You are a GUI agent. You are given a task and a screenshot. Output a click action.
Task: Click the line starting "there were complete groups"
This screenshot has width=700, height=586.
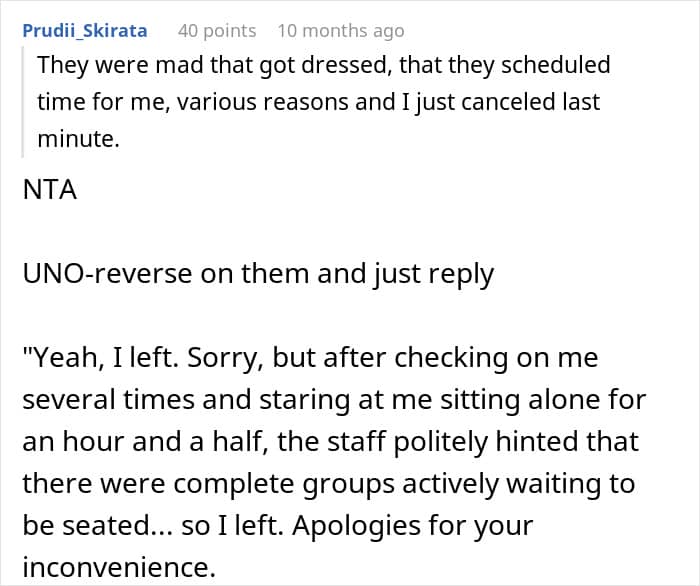click(x=328, y=484)
